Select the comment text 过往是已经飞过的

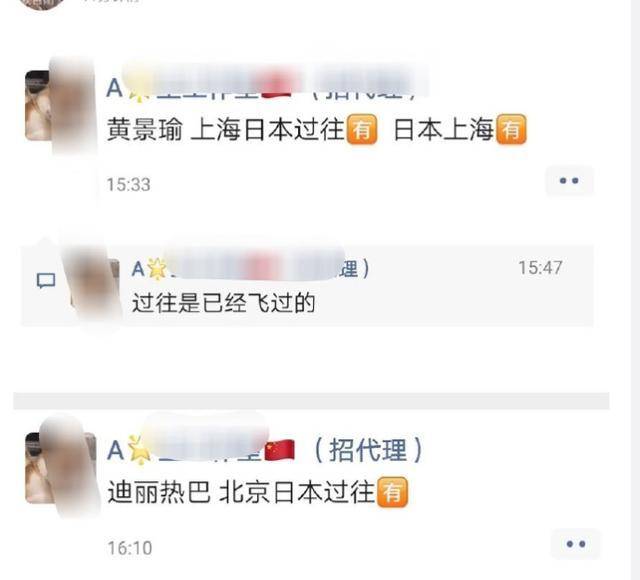click(224, 303)
